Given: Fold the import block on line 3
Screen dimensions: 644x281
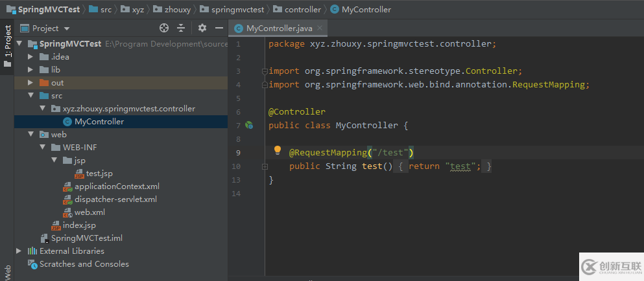Looking at the screenshot, I should pos(265,71).
